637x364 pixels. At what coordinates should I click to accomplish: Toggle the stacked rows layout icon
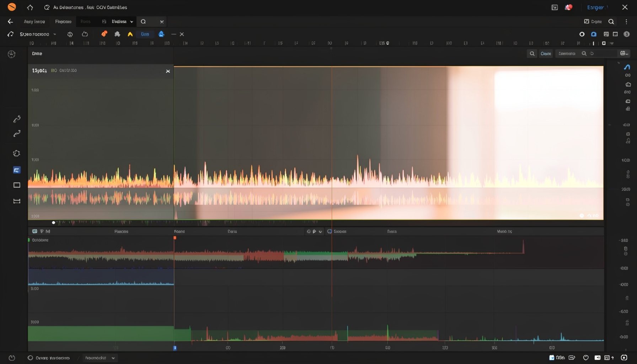pyautogui.click(x=606, y=34)
